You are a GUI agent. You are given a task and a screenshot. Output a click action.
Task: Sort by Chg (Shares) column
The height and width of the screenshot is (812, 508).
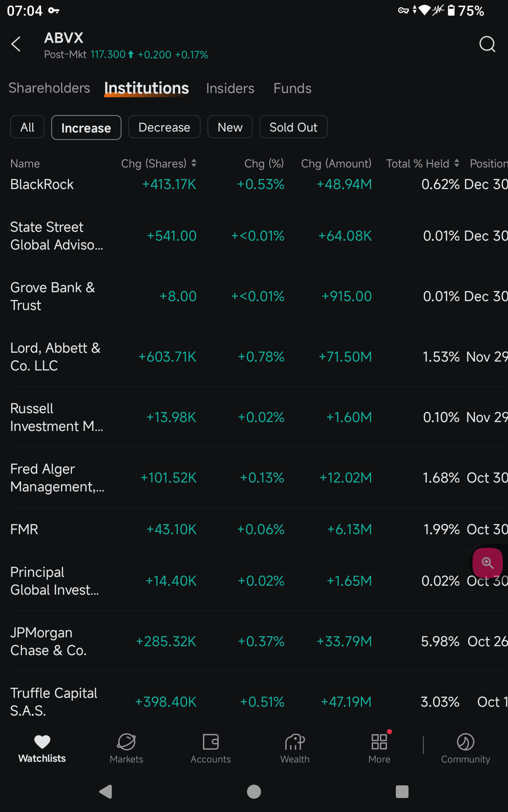pos(159,164)
